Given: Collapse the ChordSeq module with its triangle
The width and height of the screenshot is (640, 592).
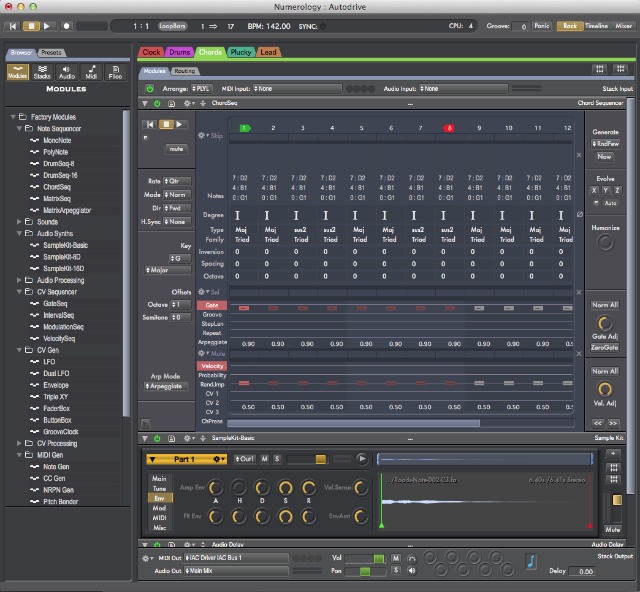Looking at the screenshot, I should (x=144, y=103).
